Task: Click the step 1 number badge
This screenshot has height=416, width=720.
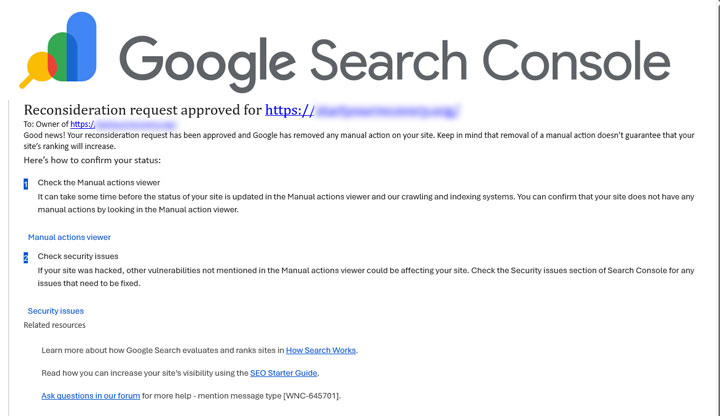Action: [x=26, y=184]
